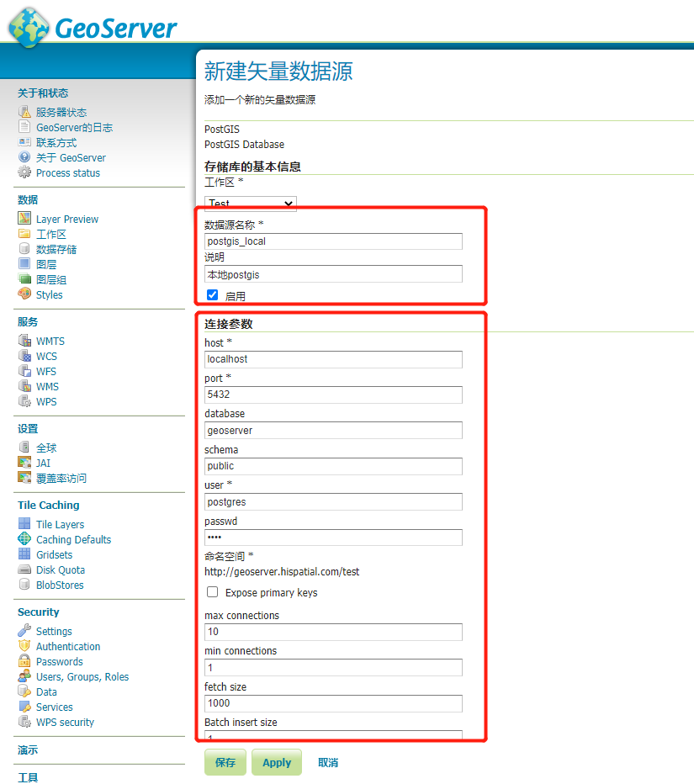
Task: Open Caching Defaults link
Action: point(73,539)
